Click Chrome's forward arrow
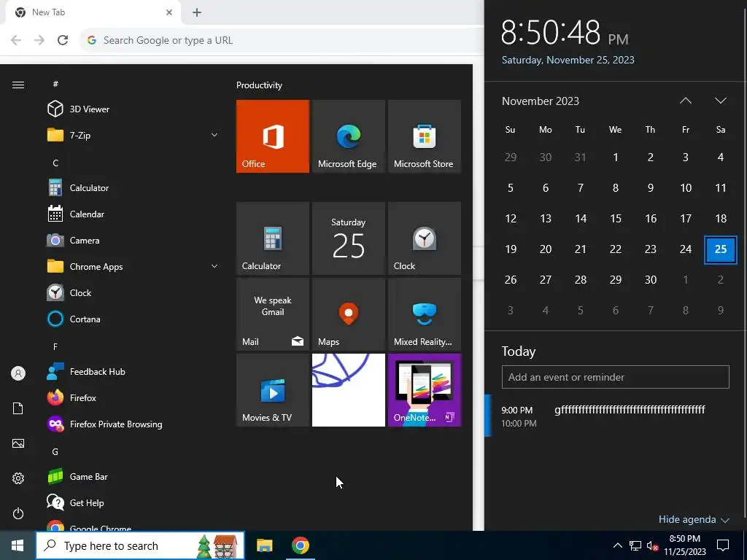747x560 pixels. (39, 40)
